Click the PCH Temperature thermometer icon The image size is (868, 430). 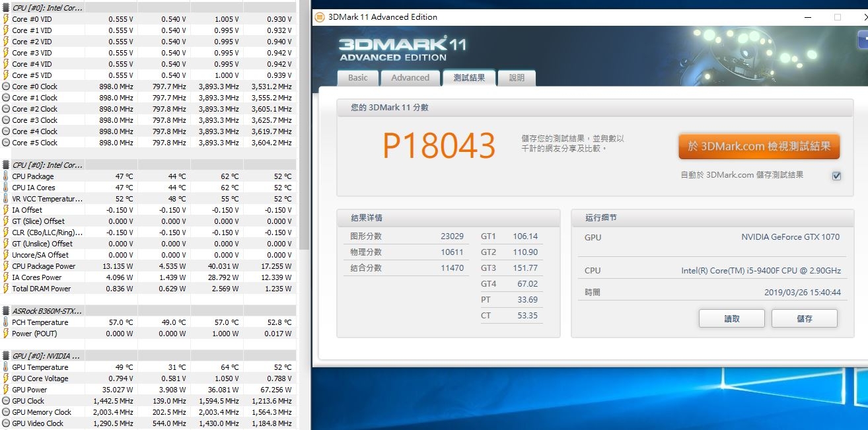6,322
